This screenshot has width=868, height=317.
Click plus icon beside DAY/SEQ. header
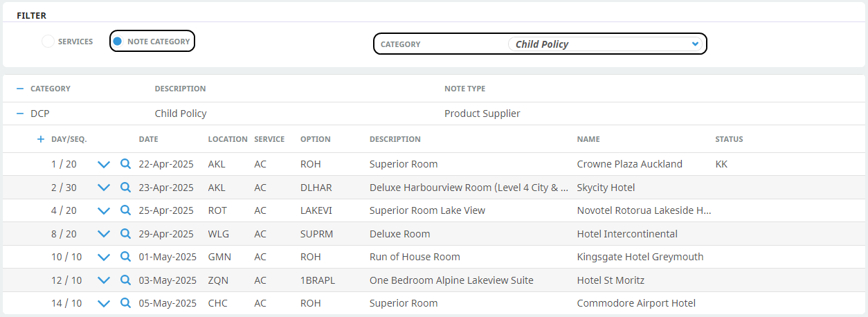coord(41,139)
